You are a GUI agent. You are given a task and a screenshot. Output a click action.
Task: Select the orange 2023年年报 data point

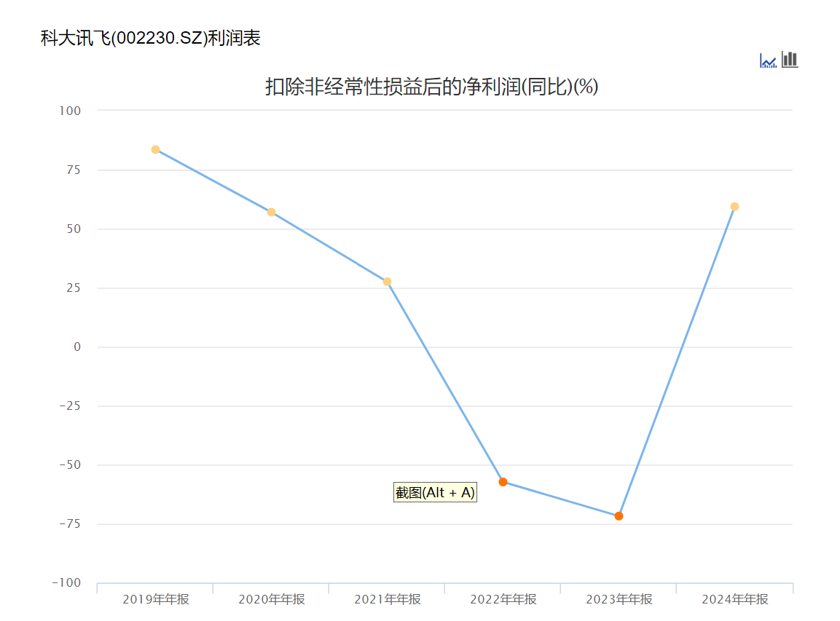coord(619,516)
